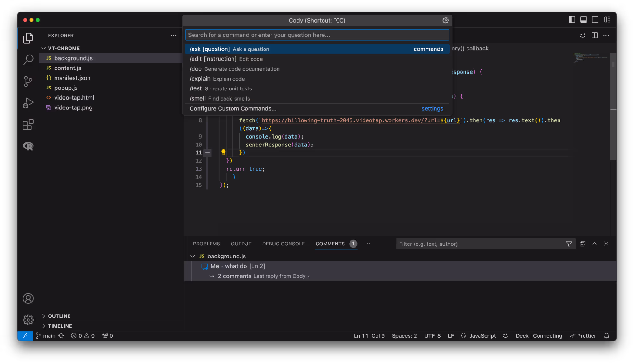Click the lightbulb code action on line 11
The width and height of the screenshot is (634, 364).
tap(223, 153)
